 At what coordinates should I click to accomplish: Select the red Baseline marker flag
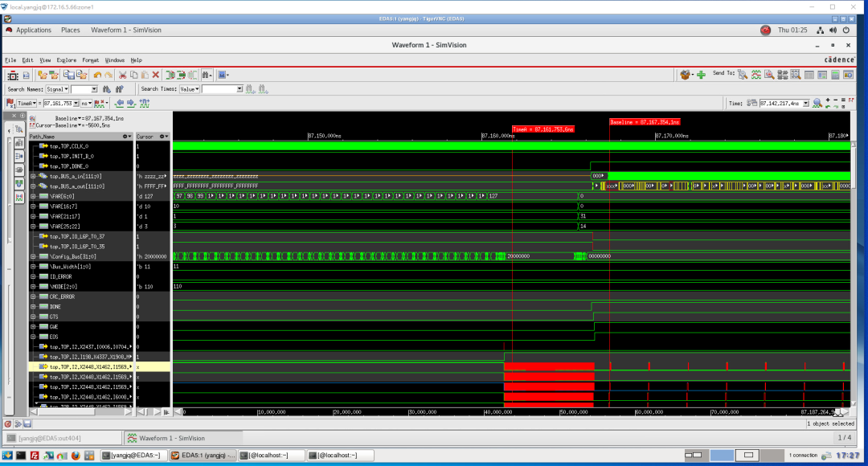[645, 122]
